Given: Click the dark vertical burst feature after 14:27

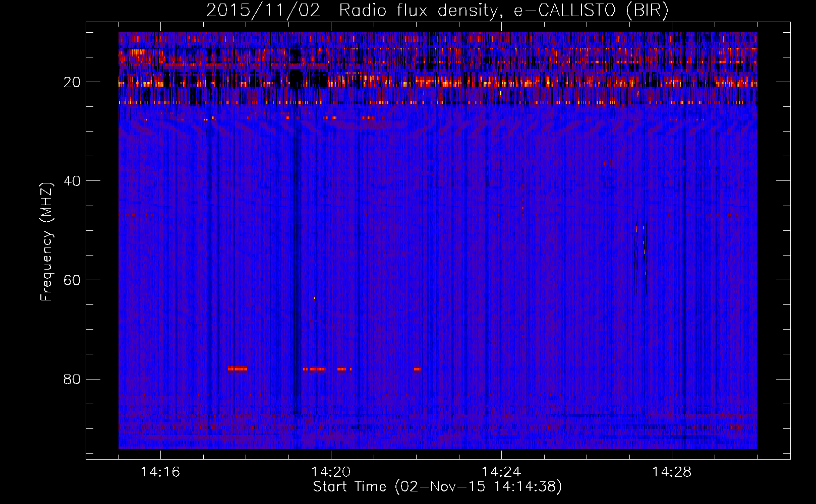Looking at the screenshot, I should tap(639, 242).
